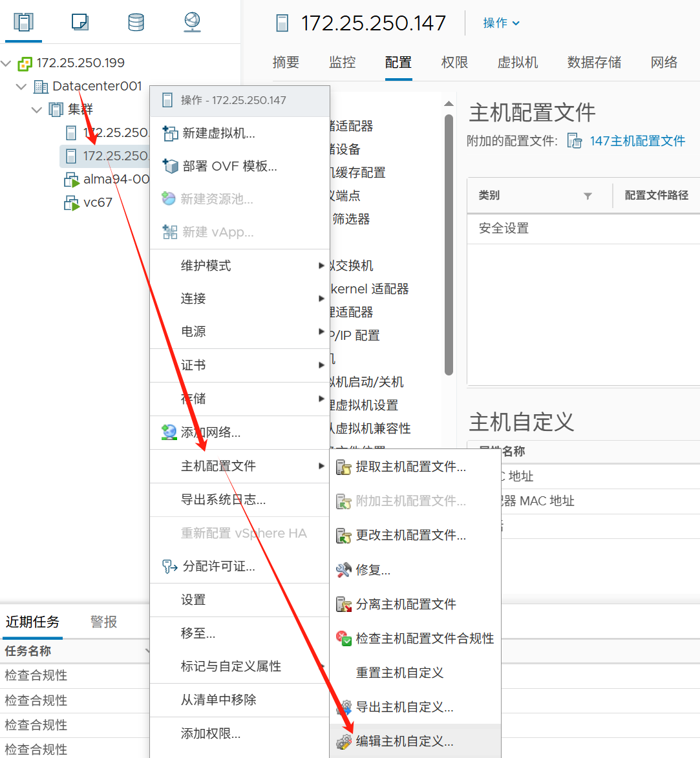Click the 编辑主机自定义 icon
Screen dimensions: 700x758
[343, 742]
